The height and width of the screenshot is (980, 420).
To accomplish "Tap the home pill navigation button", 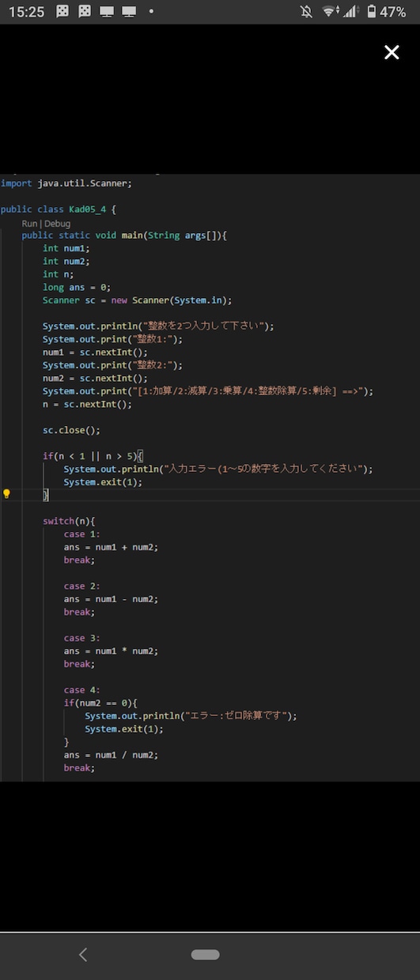I will coord(206,955).
